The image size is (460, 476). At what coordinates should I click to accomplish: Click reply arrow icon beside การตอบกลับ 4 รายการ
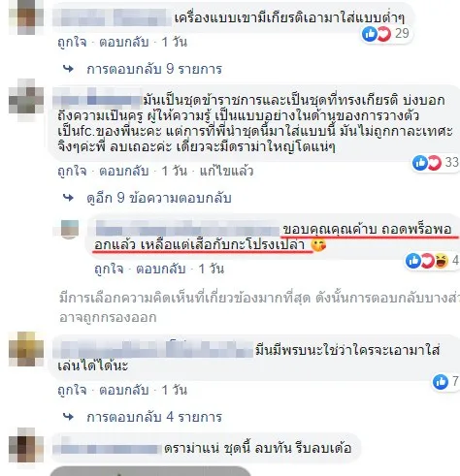[x=68, y=417]
